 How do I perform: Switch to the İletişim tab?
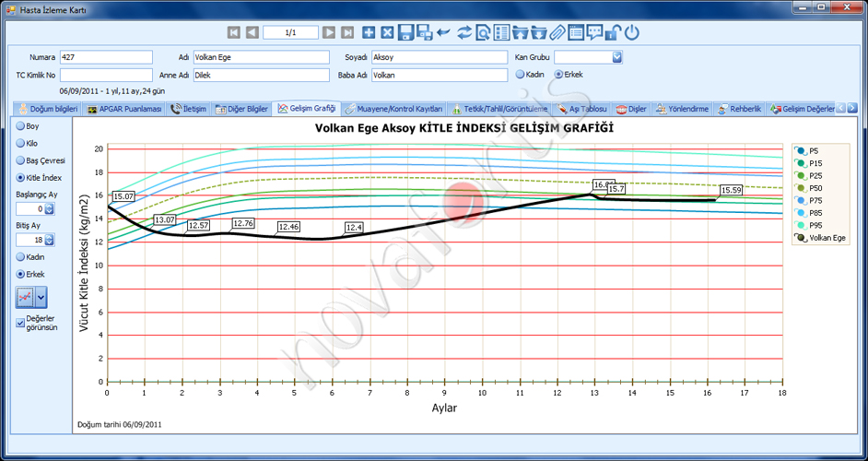click(x=188, y=109)
